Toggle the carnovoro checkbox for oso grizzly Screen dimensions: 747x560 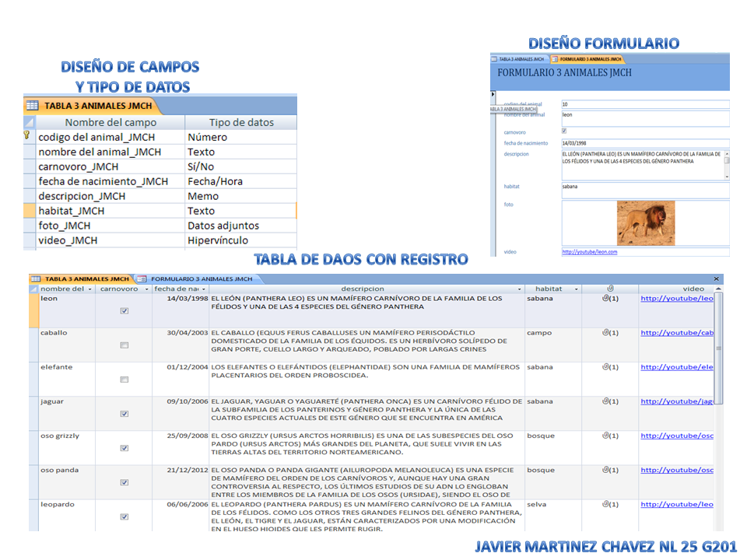[x=124, y=448]
